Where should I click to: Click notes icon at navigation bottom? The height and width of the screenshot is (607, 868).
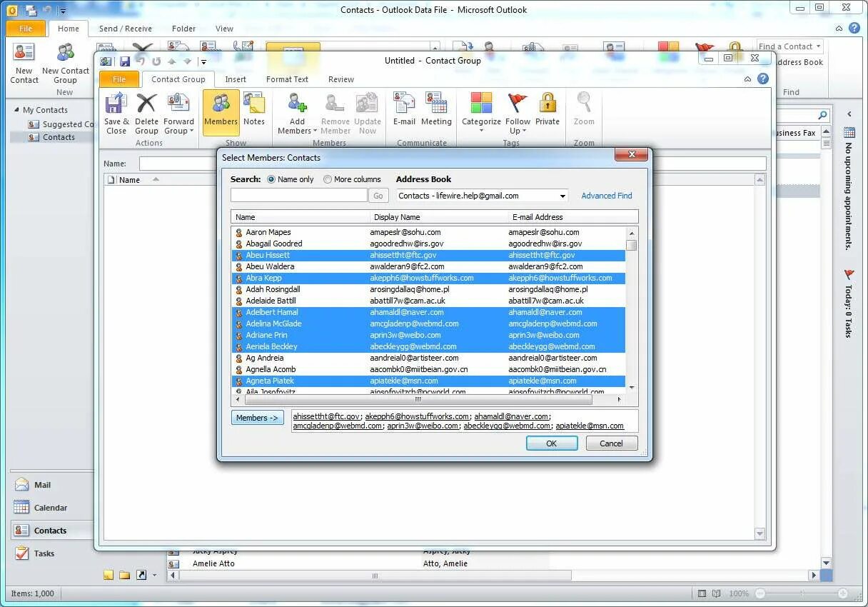point(108,575)
